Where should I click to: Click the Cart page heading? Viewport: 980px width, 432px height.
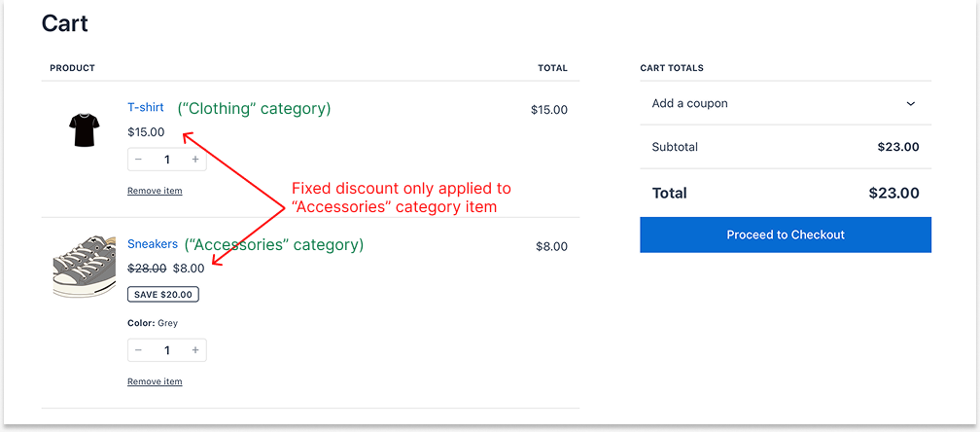[x=65, y=23]
